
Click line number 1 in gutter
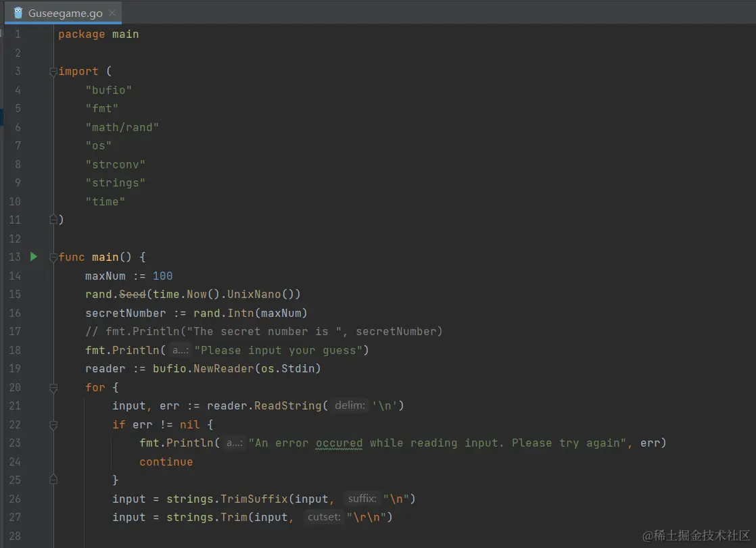coord(18,34)
